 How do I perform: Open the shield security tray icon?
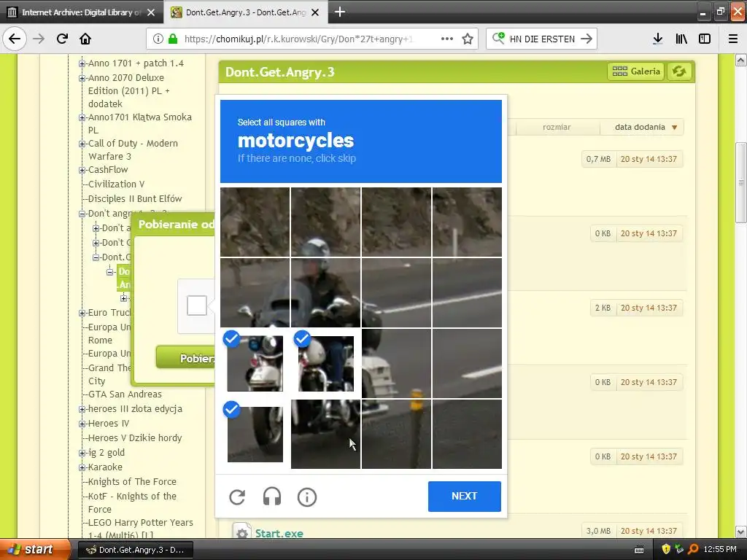(x=666, y=549)
